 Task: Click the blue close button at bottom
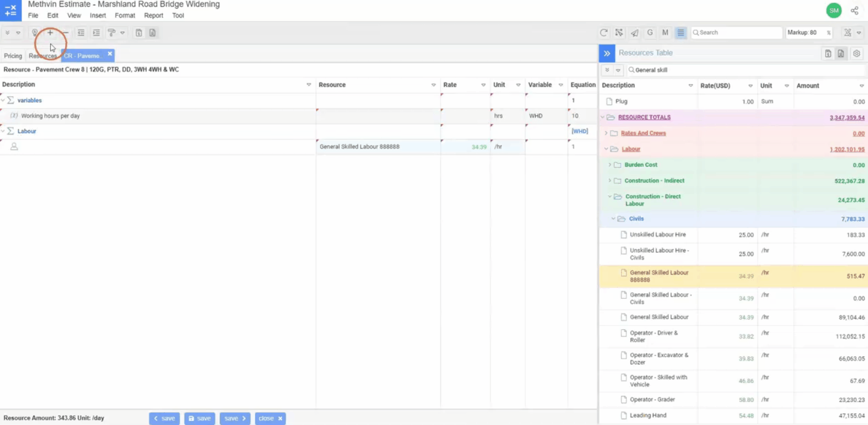(x=270, y=418)
